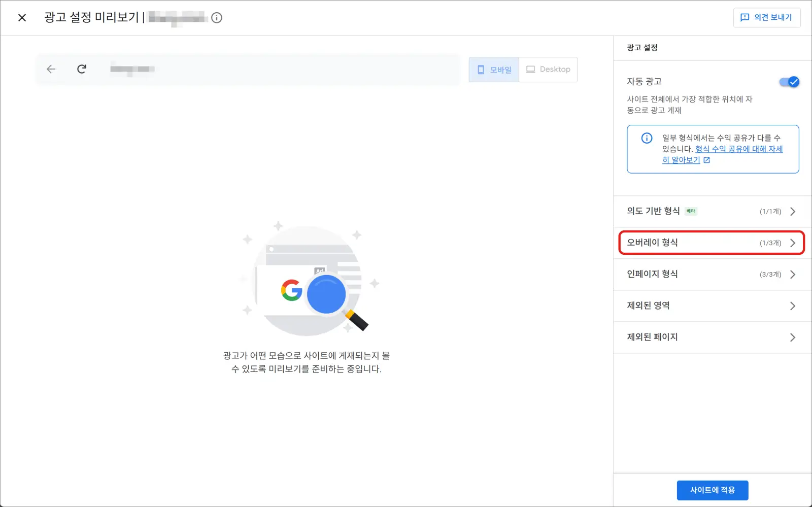Click the (1/3개) count on 오버레이 형식
This screenshot has width=812, height=507.
point(770,243)
